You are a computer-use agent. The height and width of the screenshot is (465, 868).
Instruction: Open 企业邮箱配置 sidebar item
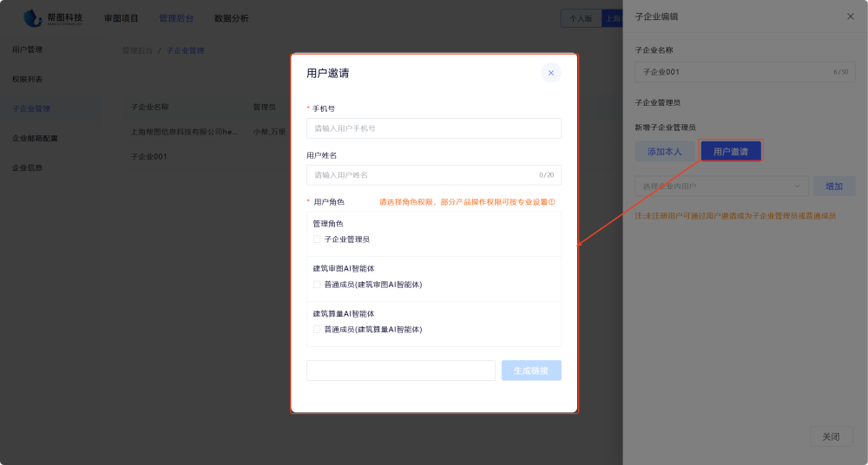click(35, 138)
